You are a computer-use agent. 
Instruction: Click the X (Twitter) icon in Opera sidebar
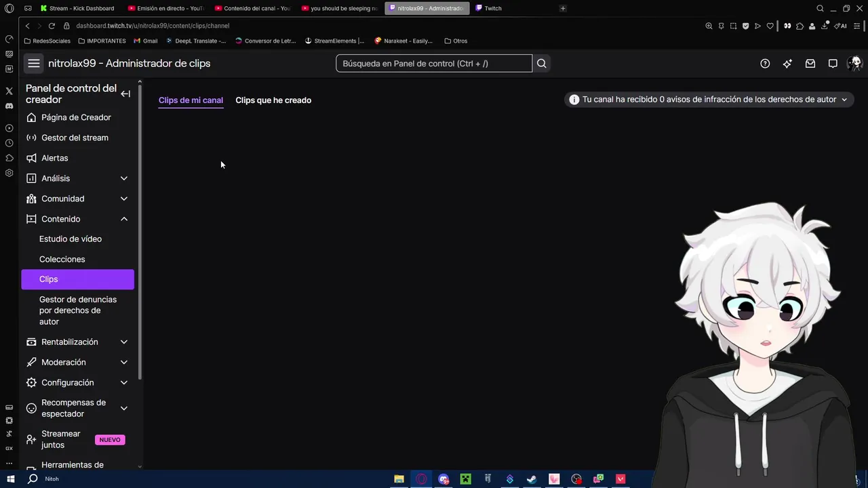pyautogui.click(x=9, y=91)
